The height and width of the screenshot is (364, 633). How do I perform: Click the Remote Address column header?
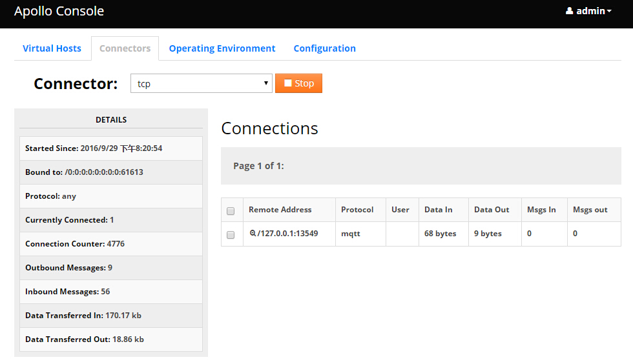(280, 210)
